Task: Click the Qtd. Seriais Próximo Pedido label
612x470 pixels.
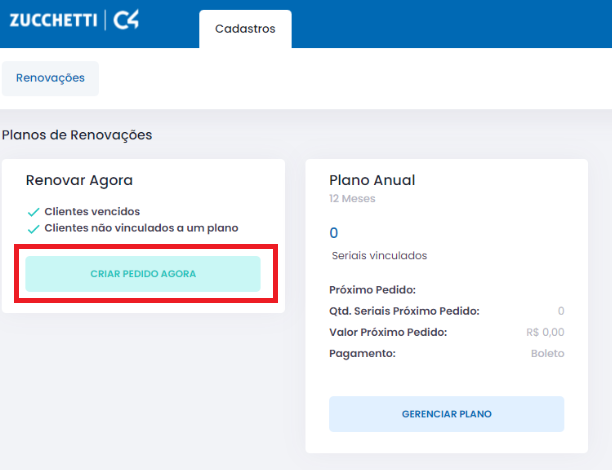Action: click(404, 311)
